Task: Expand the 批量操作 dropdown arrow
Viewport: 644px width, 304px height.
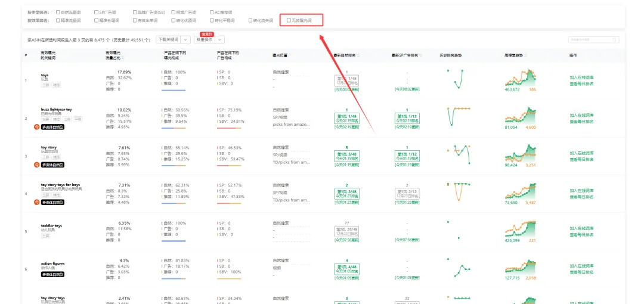Action: [219, 40]
